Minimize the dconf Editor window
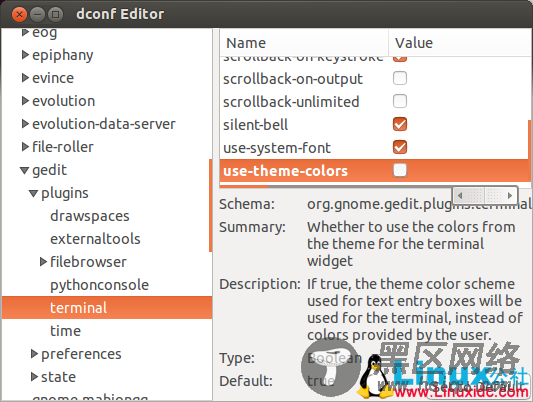533x402 pixels. [x=37, y=14]
